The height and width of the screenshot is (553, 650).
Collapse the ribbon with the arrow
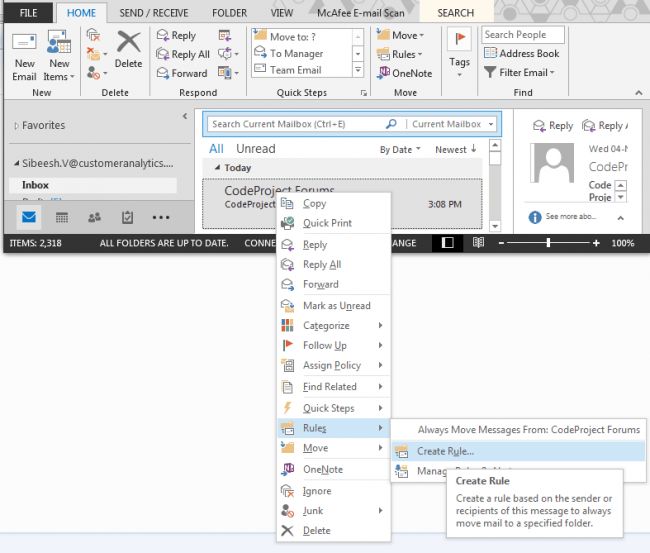639,93
